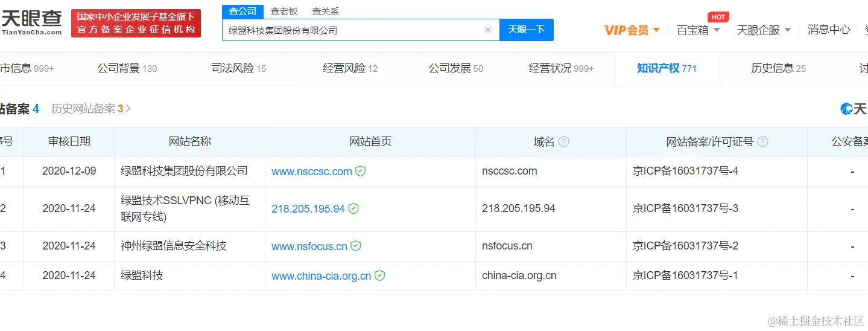Click the TianYanCha logo

coord(31,22)
